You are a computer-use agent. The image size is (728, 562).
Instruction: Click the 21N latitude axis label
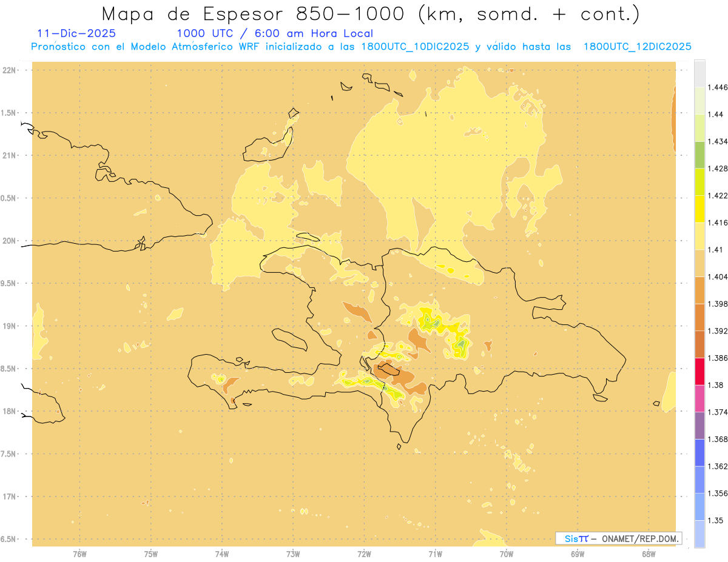(8, 155)
